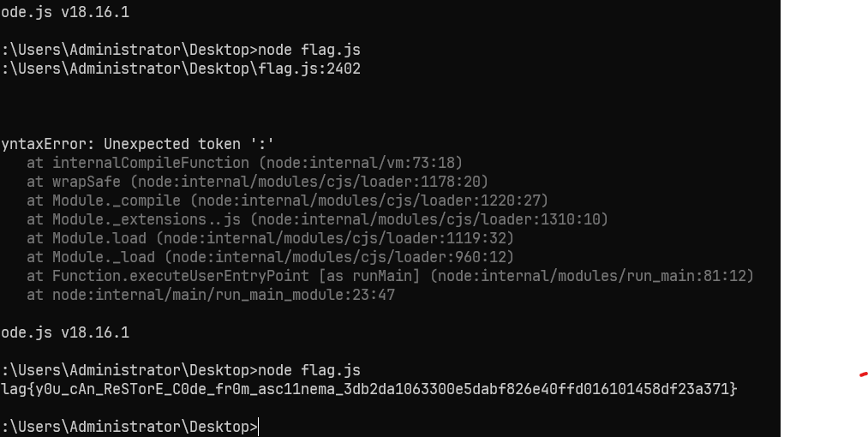Click the top Node.js v18.16.1 version text

pyautogui.click(x=65, y=12)
